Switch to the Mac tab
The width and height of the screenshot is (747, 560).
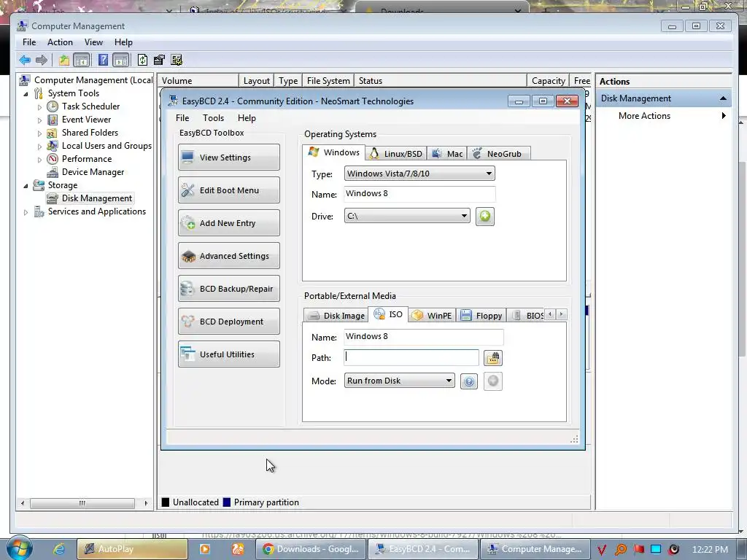447,153
